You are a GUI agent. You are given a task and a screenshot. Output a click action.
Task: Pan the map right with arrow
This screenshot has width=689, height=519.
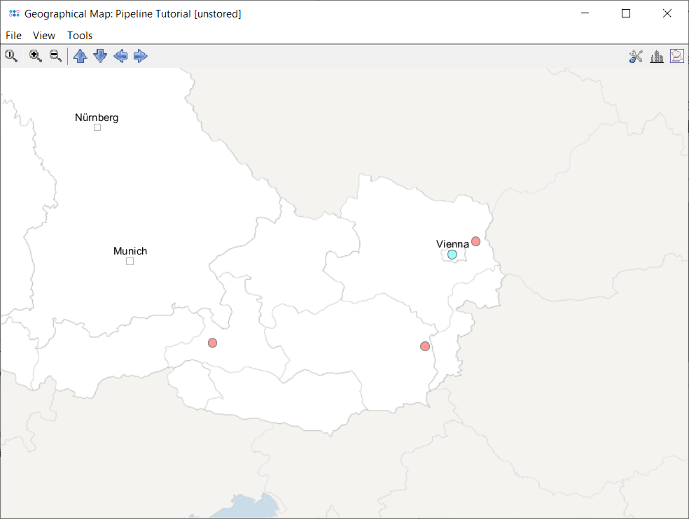141,56
